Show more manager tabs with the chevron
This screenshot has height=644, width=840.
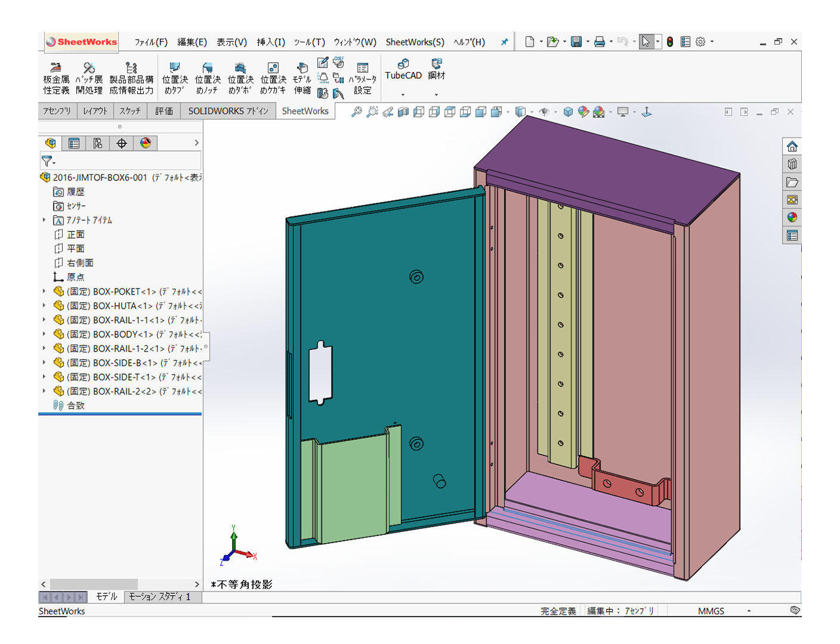[x=196, y=143]
